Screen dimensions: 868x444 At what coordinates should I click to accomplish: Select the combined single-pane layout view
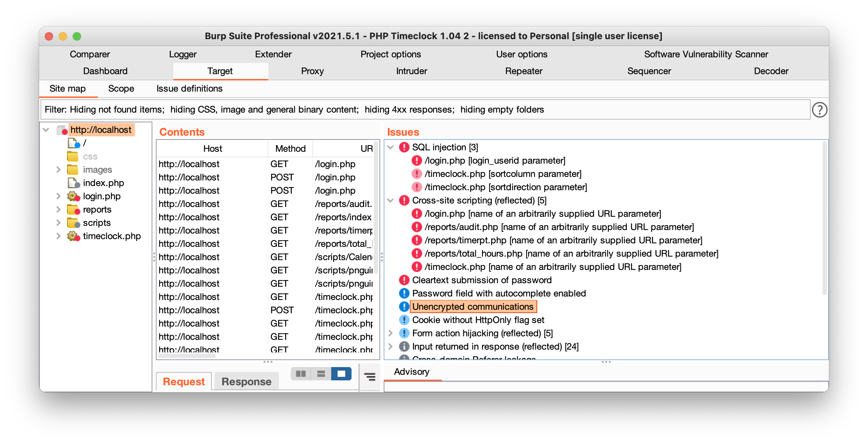[341, 374]
